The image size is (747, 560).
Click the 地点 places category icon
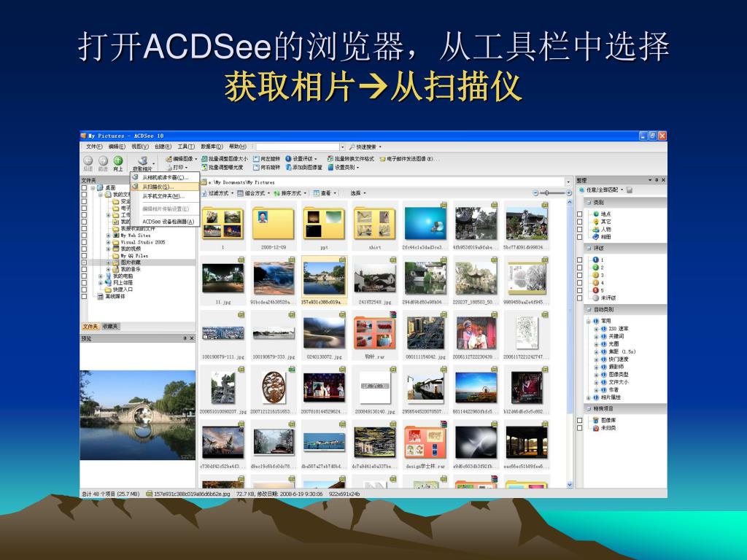pyautogui.click(x=595, y=214)
